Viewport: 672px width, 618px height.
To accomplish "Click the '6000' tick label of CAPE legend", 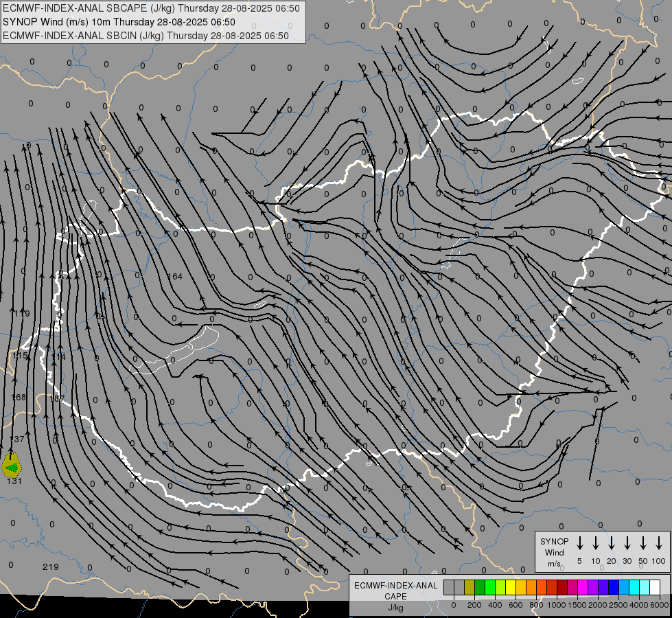I will pos(660,605).
